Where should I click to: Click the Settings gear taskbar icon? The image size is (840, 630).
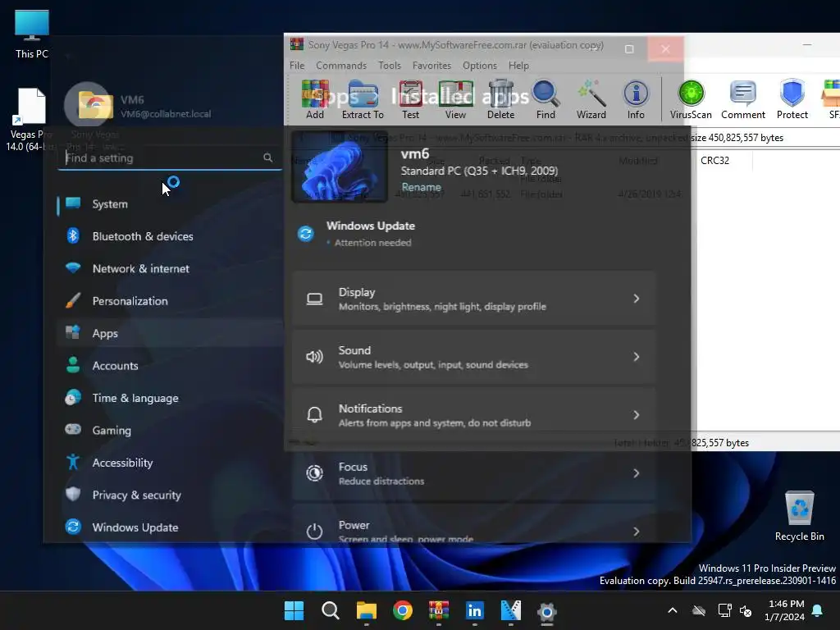(547, 610)
